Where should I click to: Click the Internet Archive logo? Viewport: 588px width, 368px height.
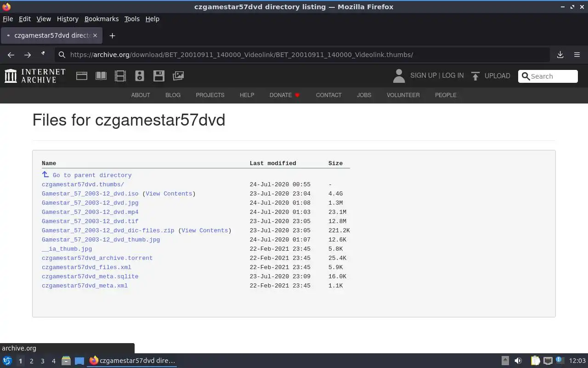click(35, 76)
